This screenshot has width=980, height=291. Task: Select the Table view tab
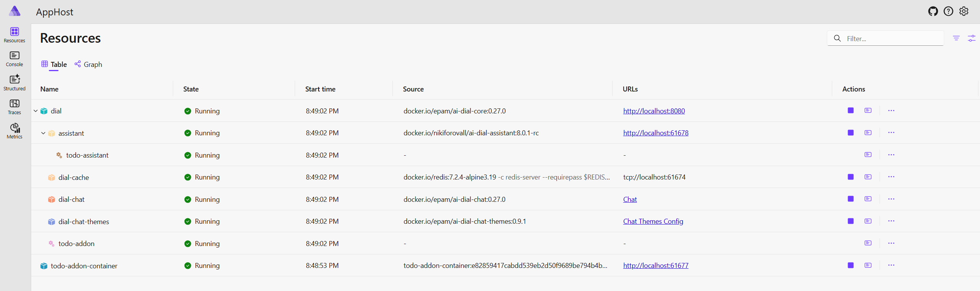pos(54,64)
